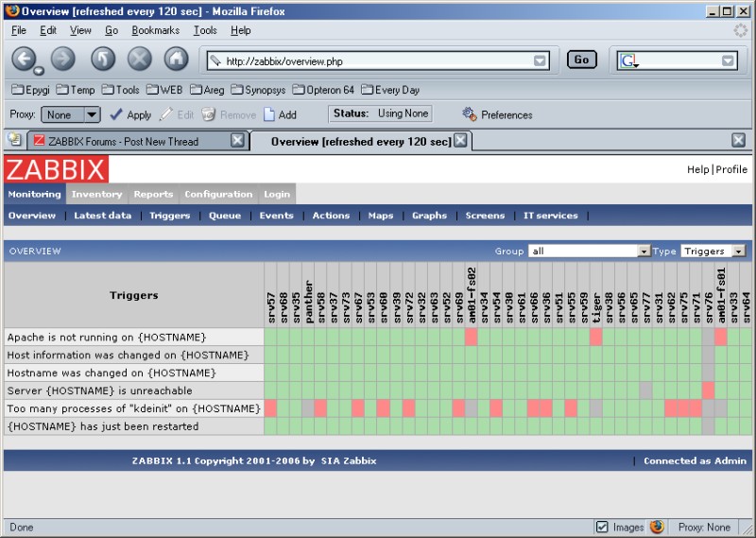The image size is (756, 538).
Task: Click the Add proxy page icon
Action: point(269,114)
